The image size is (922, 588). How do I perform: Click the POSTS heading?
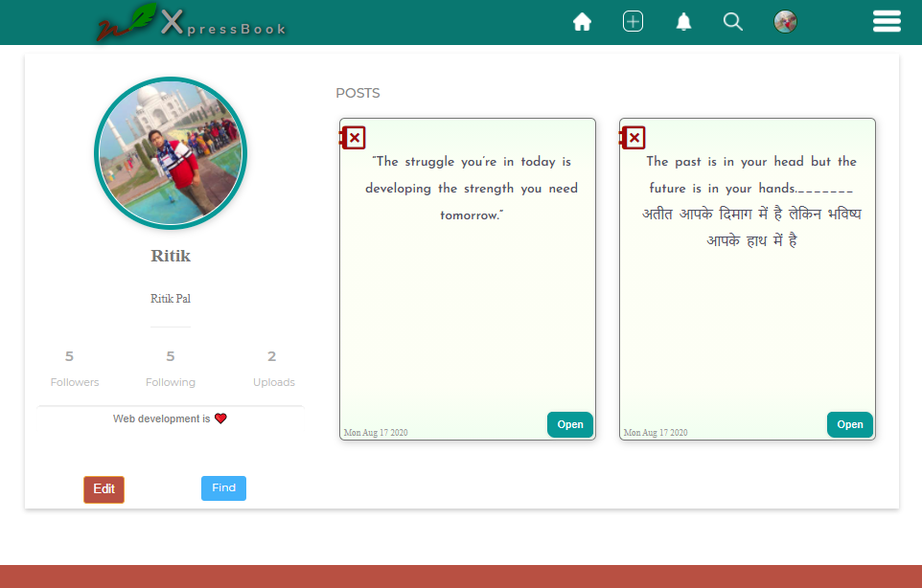357,94
